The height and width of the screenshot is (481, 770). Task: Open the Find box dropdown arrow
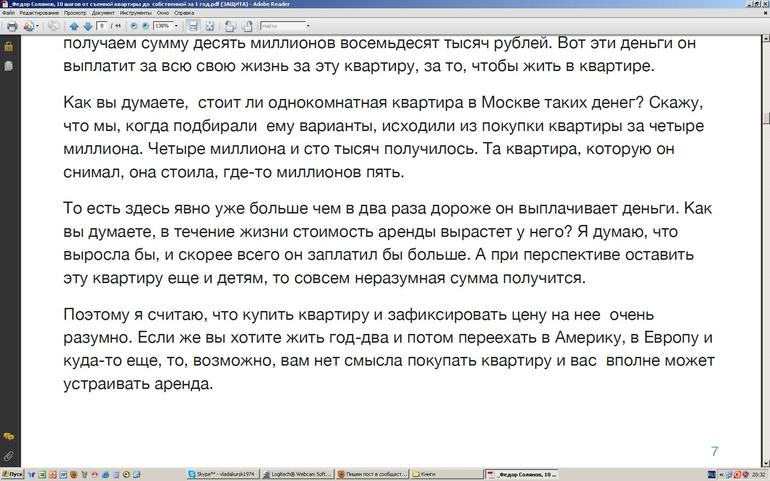click(x=307, y=26)
